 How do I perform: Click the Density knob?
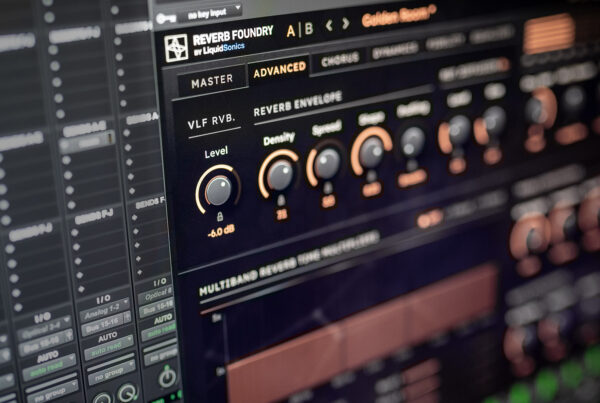pyautogui.click(x=280, y=175)
